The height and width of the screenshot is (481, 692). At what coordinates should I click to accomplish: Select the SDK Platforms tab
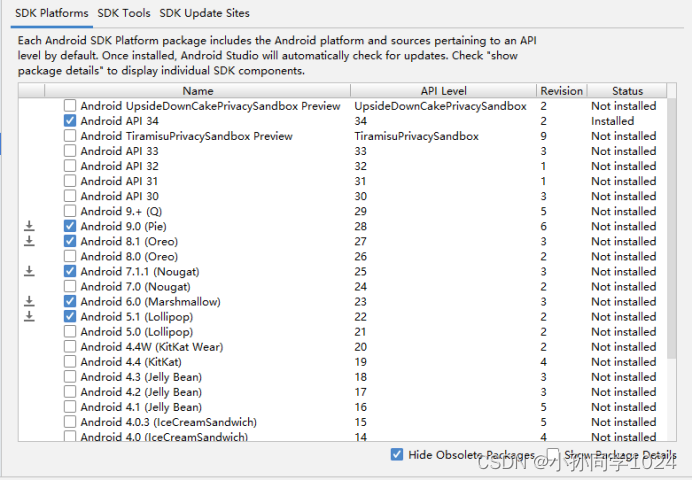[52, 13]
